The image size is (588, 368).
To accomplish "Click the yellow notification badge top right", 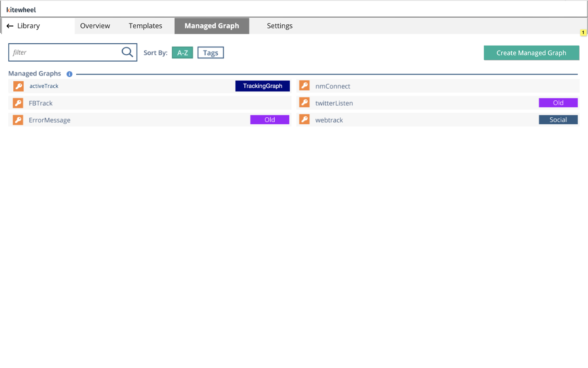I will 583,32.
